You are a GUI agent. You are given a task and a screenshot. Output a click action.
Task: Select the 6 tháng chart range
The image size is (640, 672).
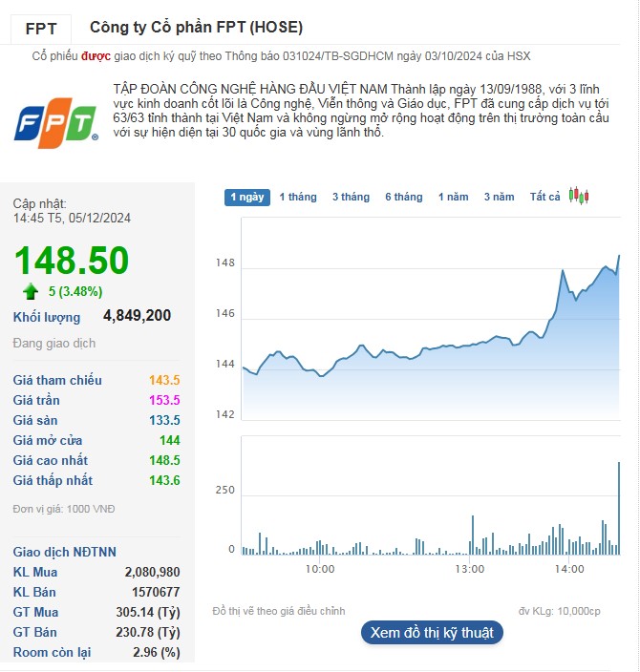point(403,197)
